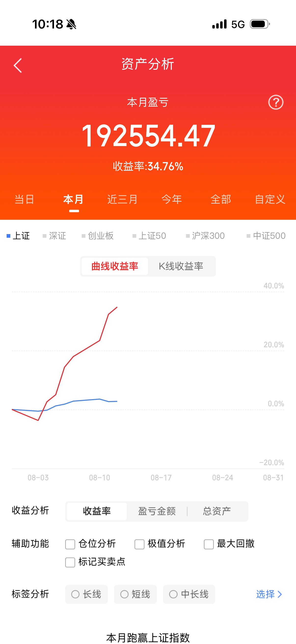Tap the battery icon in status bar
Image resolution: width=296 pixels, height=644 pixels.
[x=260, y=24]
